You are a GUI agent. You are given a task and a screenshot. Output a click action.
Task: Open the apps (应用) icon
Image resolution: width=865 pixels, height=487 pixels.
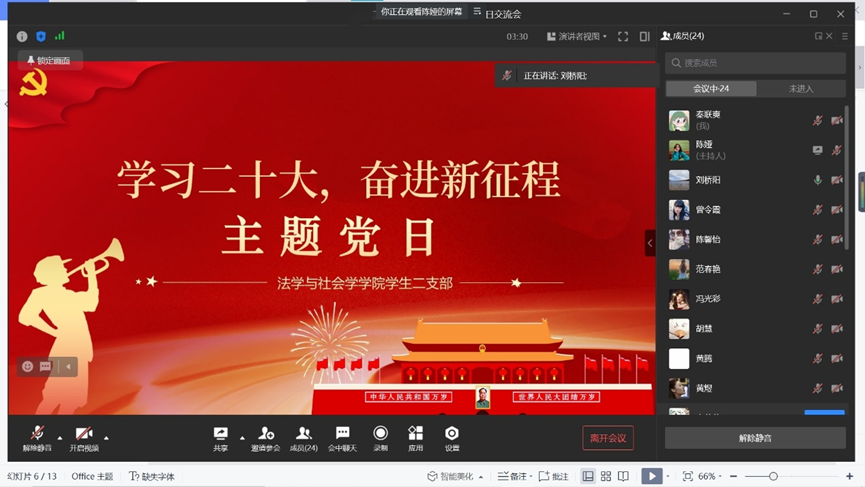pyautogui.click(x=415, y=437)
